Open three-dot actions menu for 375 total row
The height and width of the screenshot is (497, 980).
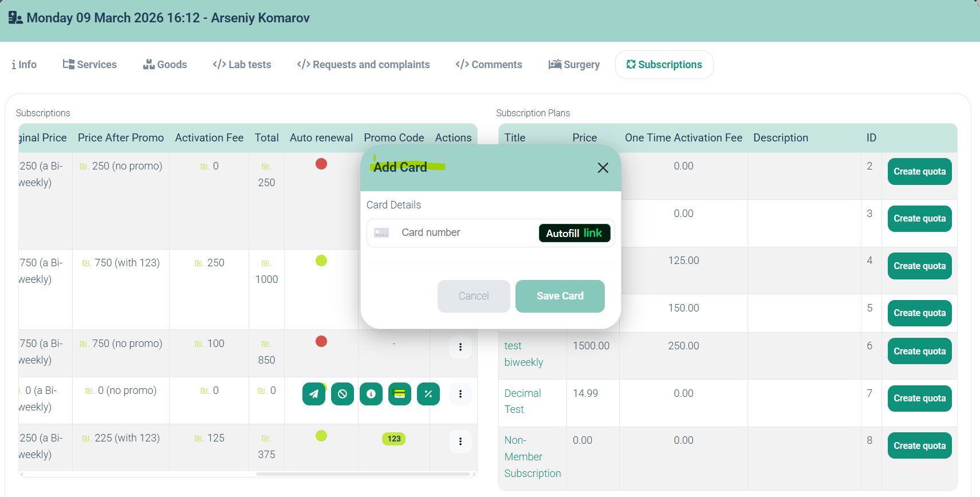460,441
